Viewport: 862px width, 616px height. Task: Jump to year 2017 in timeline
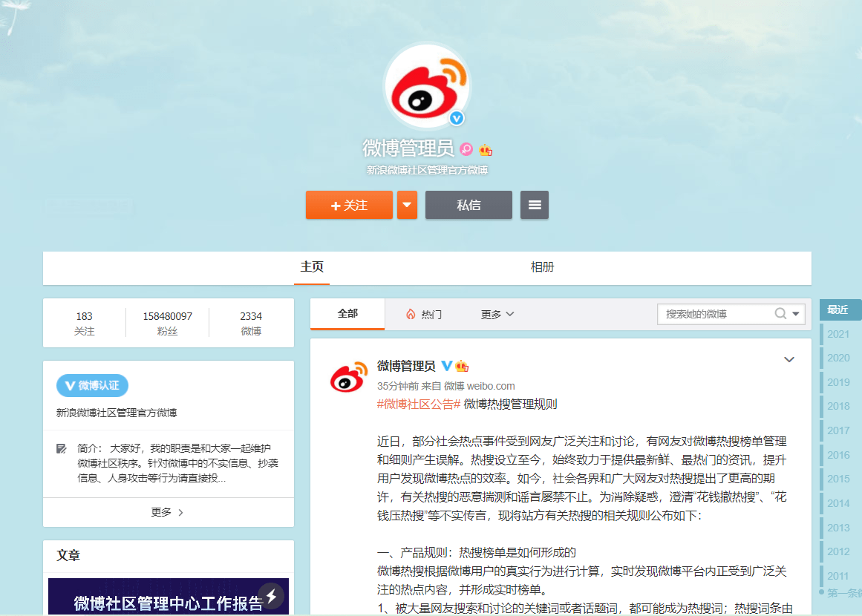coord(838,430)
